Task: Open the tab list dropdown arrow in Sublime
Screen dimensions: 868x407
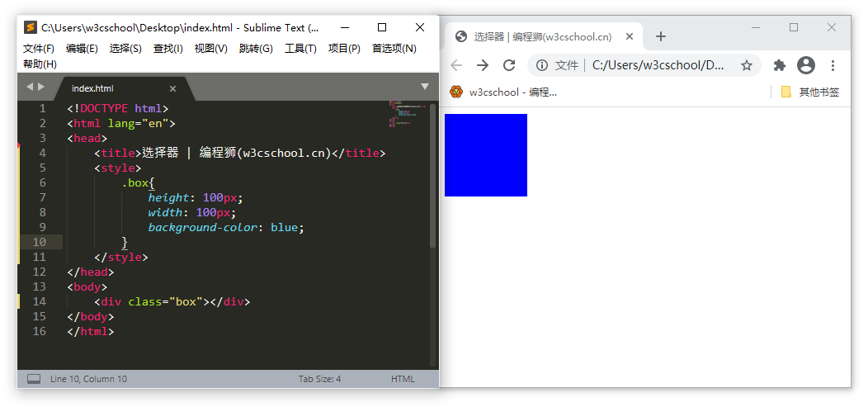Action: coord(425,87)
